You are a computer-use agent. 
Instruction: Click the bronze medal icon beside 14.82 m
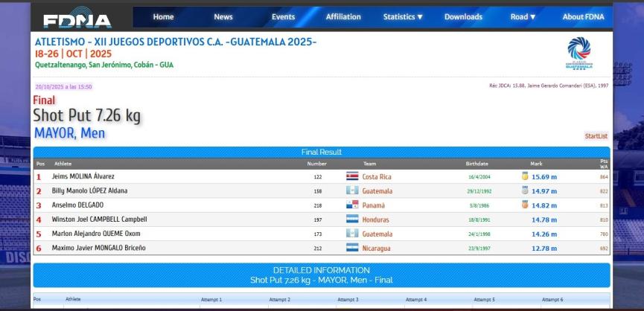point(525,205)
